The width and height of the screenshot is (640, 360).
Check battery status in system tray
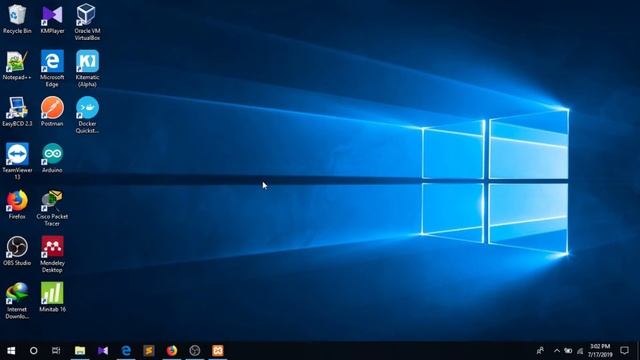click(568, 351)
